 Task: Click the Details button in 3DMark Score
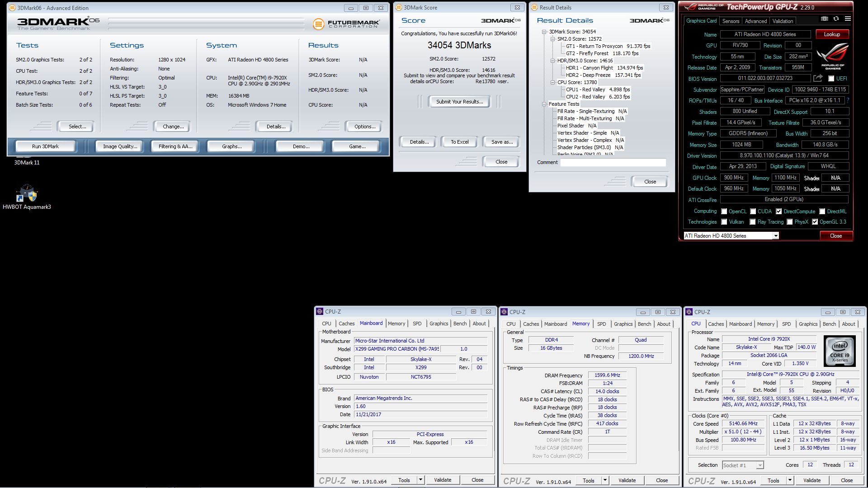click(x=419, y=142)
